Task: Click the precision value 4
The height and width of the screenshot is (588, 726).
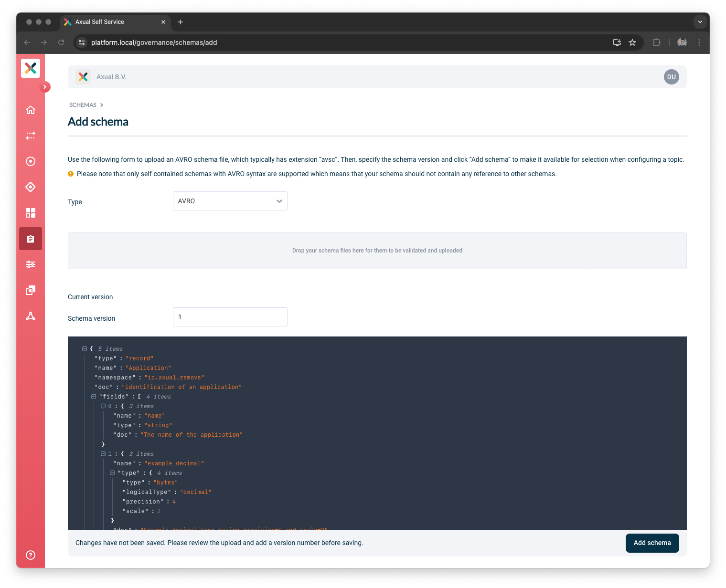Action: click(174, 502)
